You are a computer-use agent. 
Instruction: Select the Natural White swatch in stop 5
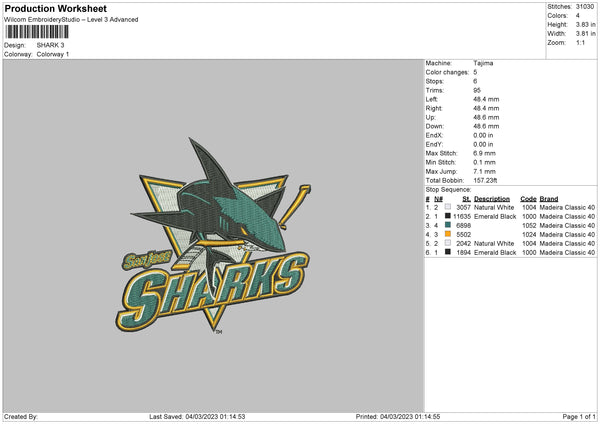(447, 243)
